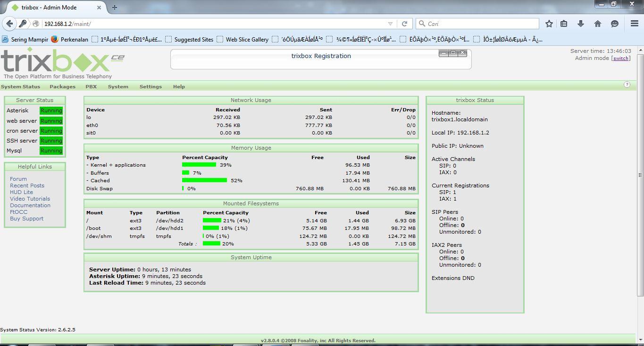Click the Asterisk Running status
644x346 pixels.
51,110
